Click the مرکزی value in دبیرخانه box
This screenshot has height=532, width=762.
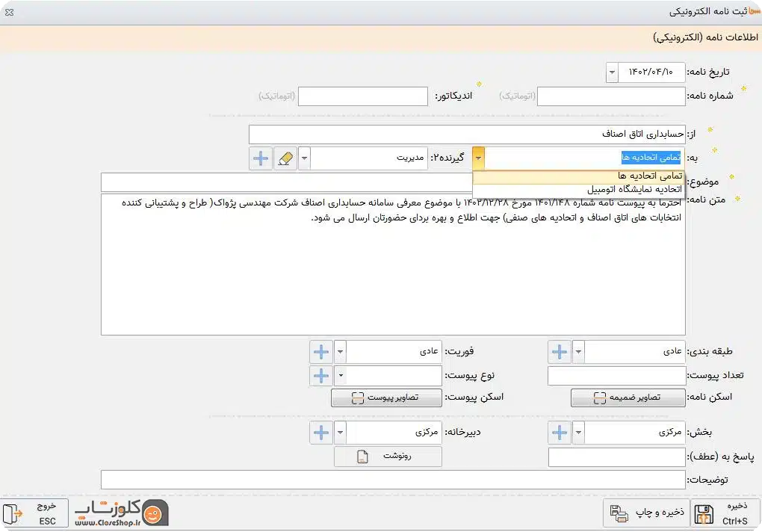427,433
